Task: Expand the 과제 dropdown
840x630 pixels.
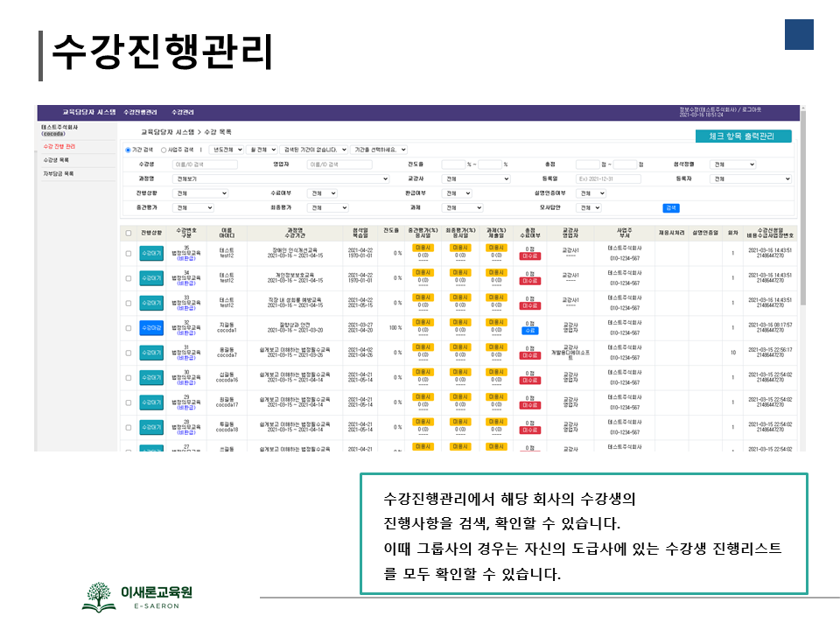Action: 463,208
